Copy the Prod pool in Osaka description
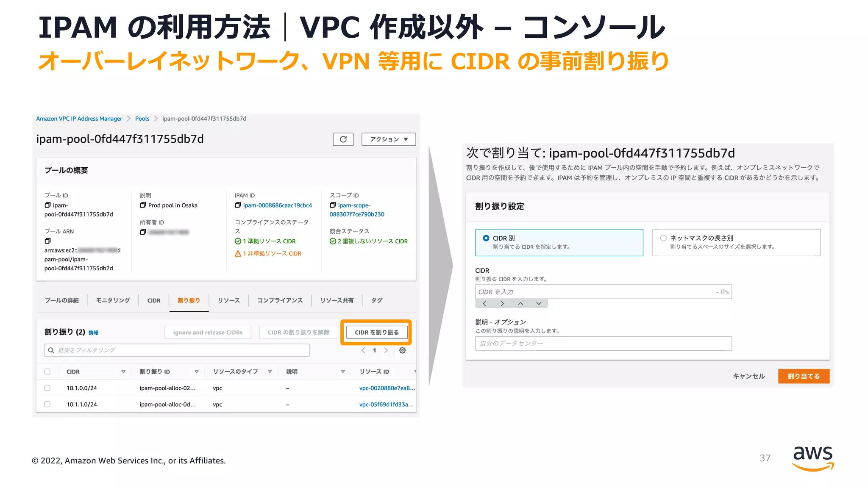 coord(143,205)
